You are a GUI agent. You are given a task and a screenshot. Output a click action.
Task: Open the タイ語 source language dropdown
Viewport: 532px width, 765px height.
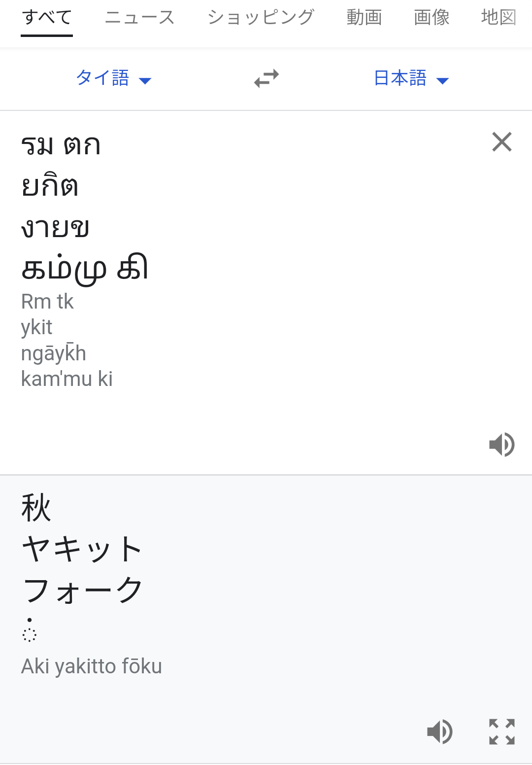[x=113, y=78]
